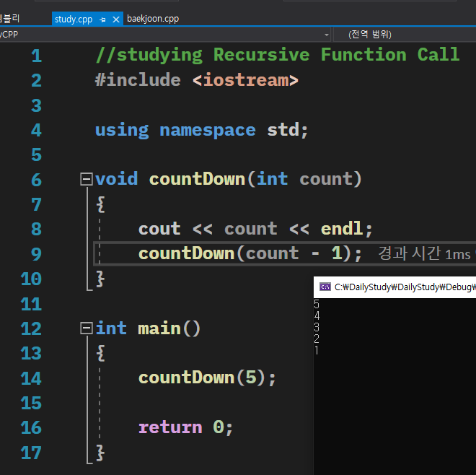476x475 pixels.
Task: Open the baekjoon.cpp tab
Action: pos(153,19)
